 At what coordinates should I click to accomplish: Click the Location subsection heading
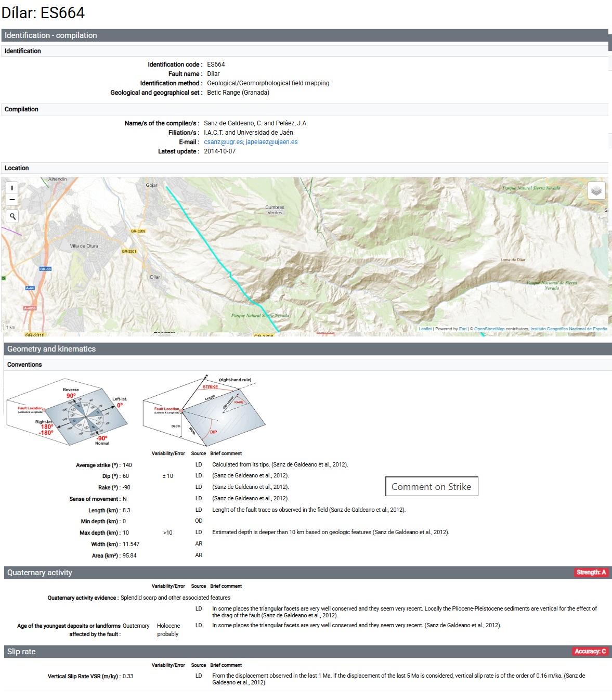17,168
